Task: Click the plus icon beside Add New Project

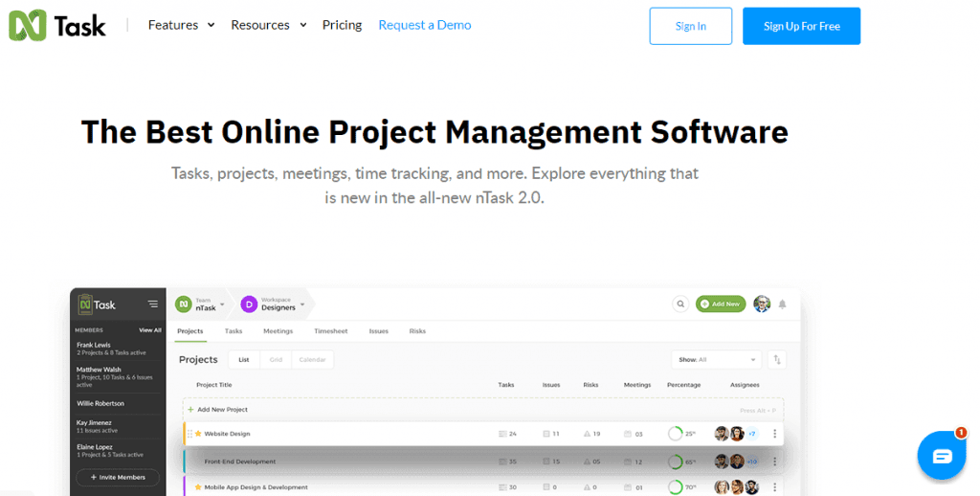Action: (x=190, y=410)
